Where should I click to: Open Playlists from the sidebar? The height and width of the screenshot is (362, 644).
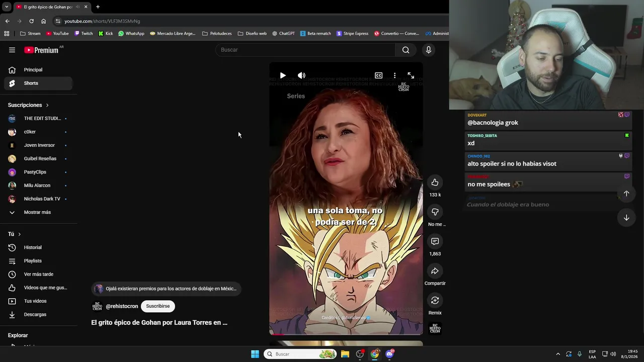click(x=38, y=261)
